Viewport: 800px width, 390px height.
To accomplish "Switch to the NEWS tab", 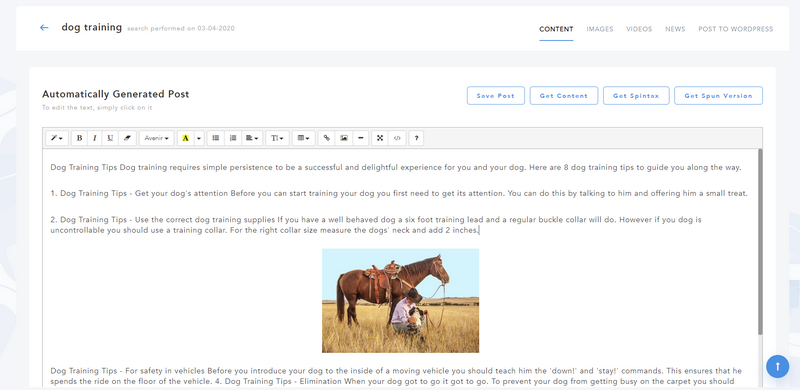I will 675,29.
